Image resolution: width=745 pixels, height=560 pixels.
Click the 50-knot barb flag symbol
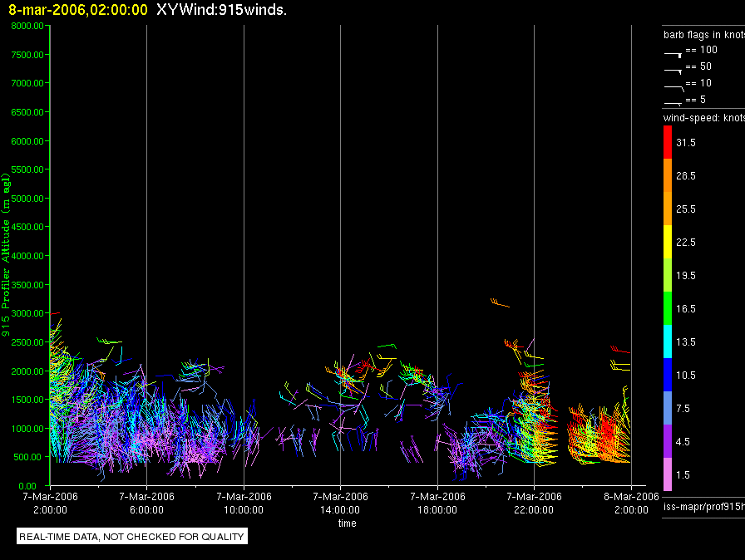[673, 71]
